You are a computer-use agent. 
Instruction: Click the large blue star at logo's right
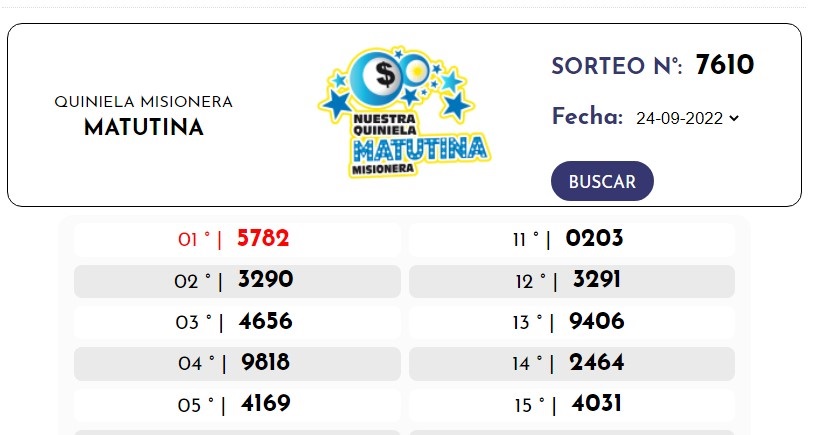[x=456, y=103]
